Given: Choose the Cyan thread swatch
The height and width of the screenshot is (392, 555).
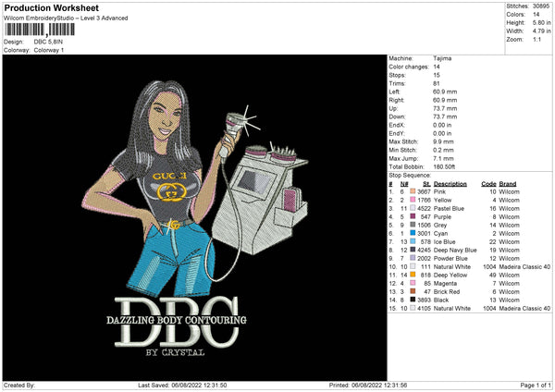Looking at the screenshot, I should pos(413,233).
